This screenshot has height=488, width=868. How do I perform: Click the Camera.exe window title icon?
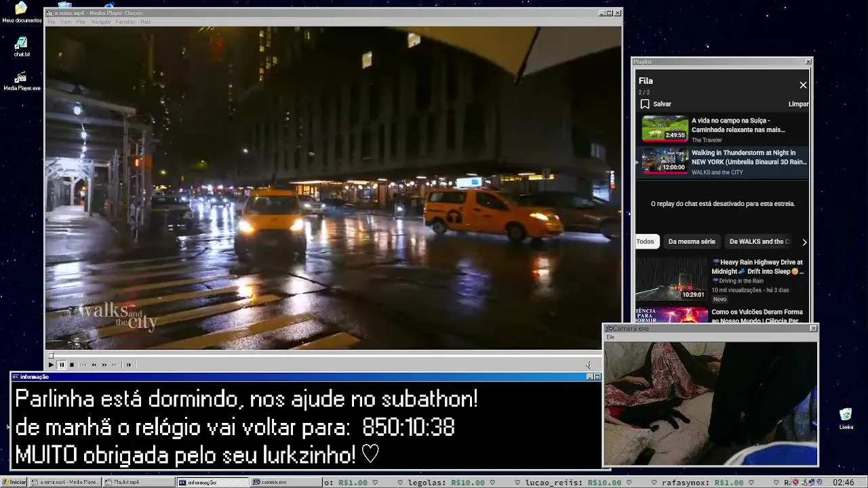pos(609,328)
